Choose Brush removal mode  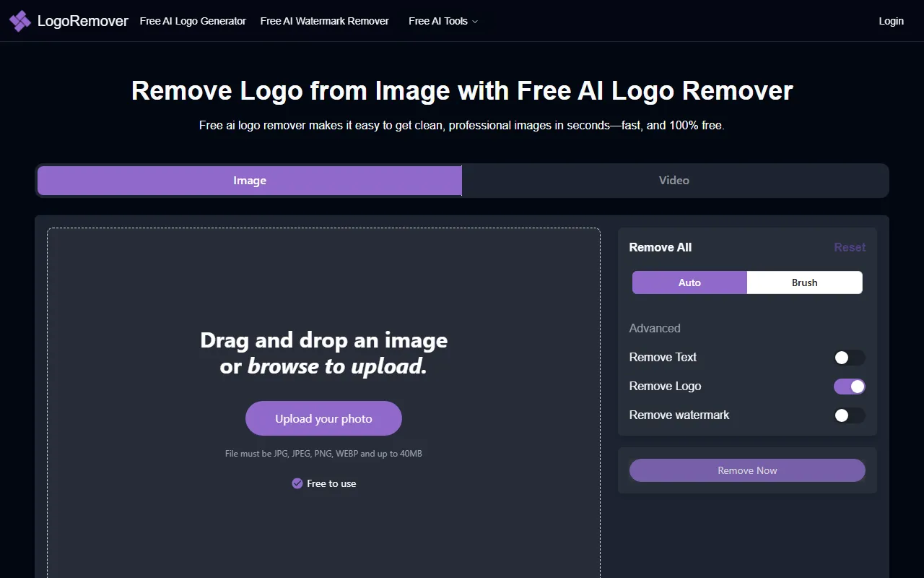(x=804, y=282)
